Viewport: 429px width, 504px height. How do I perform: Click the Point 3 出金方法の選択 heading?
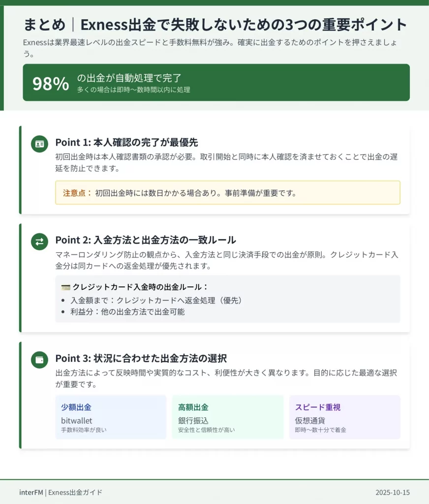[x=141, y=358]
